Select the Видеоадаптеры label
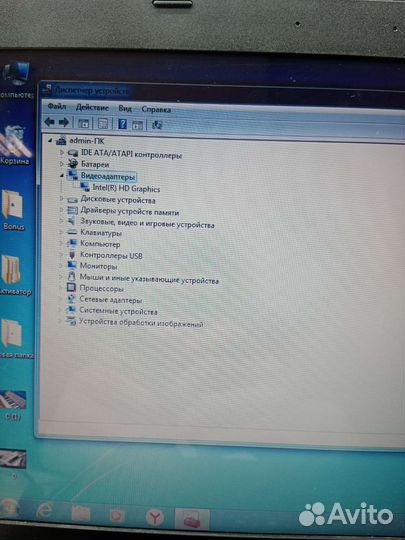This screenshot has width=405, height=540. tap(107, 177)
